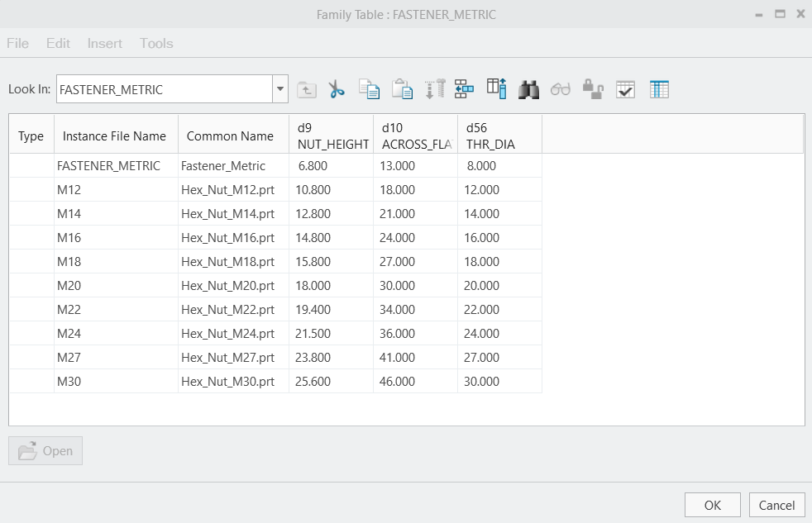This screenshot has height=523, width=812.
Task: Edit table via the Pro/TABLE icon
Action: (659, 88)
